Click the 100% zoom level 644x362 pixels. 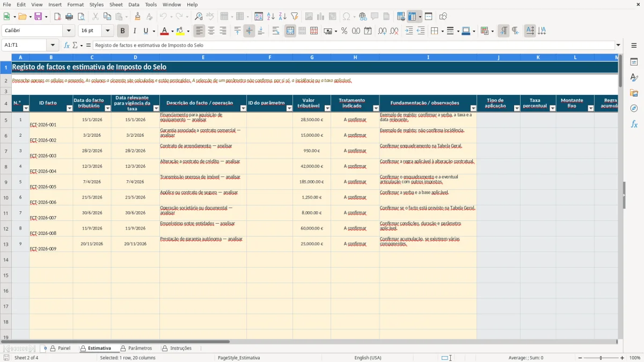point(635,358)
